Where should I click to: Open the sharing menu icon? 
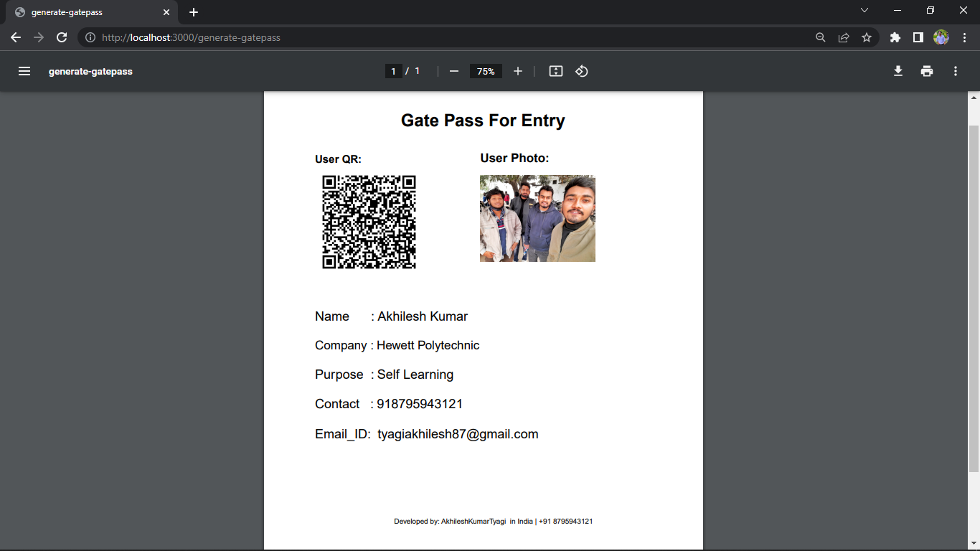[x=844, y=37]
